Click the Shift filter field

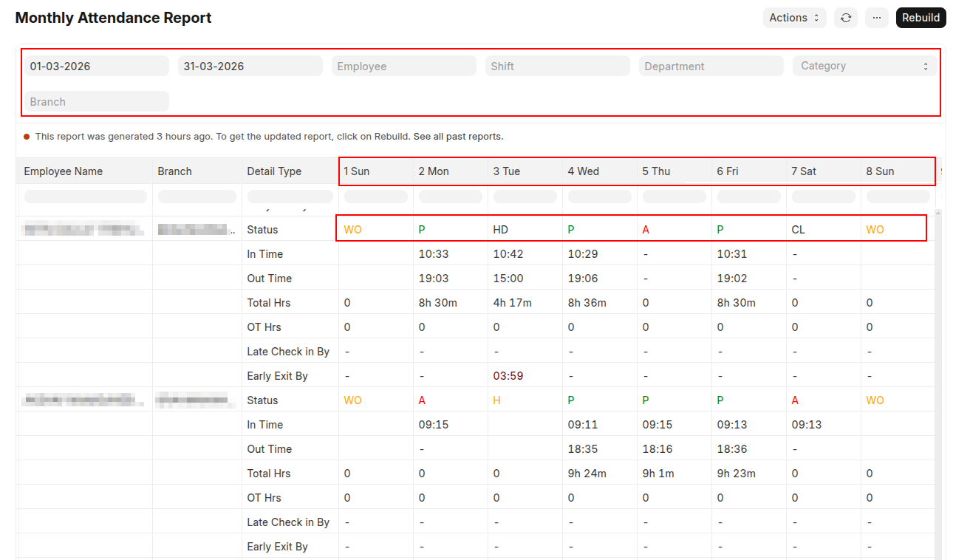click(x=557, y=66)
